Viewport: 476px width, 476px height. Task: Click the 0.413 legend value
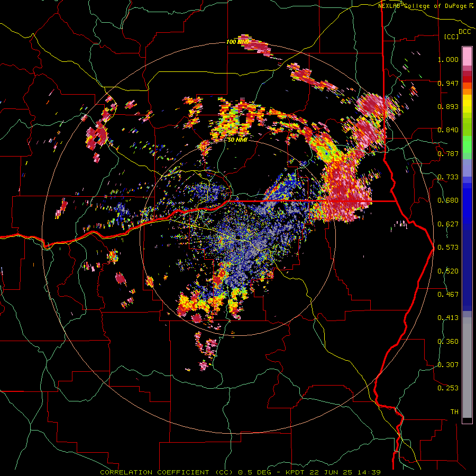tap(448, 318)
